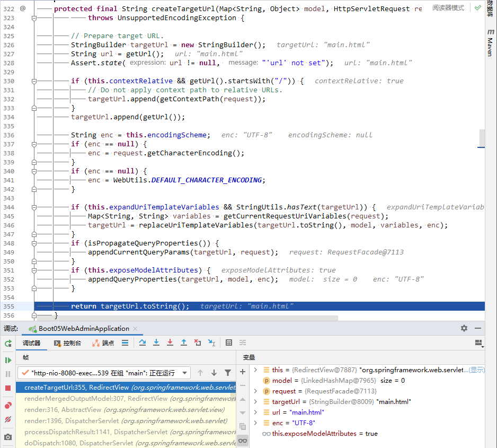Click the @ gutter icon at line 322

(23, 8)
